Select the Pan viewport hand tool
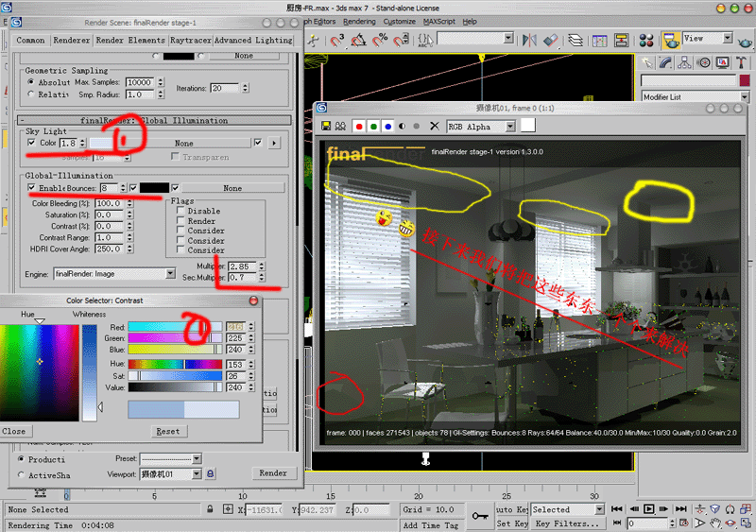 click(715, 523)
